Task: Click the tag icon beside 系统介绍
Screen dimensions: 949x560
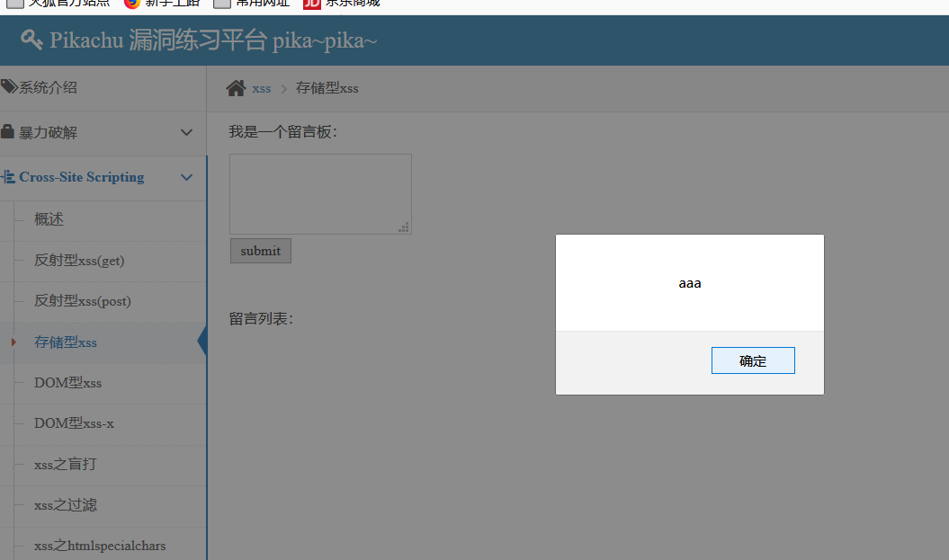Action: click(9, 87)
